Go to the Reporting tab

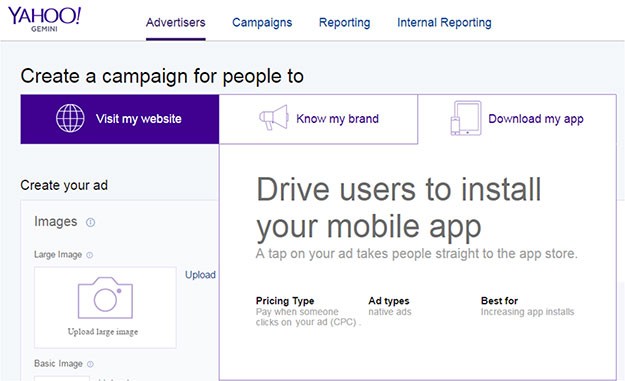[x=344, y=23]
